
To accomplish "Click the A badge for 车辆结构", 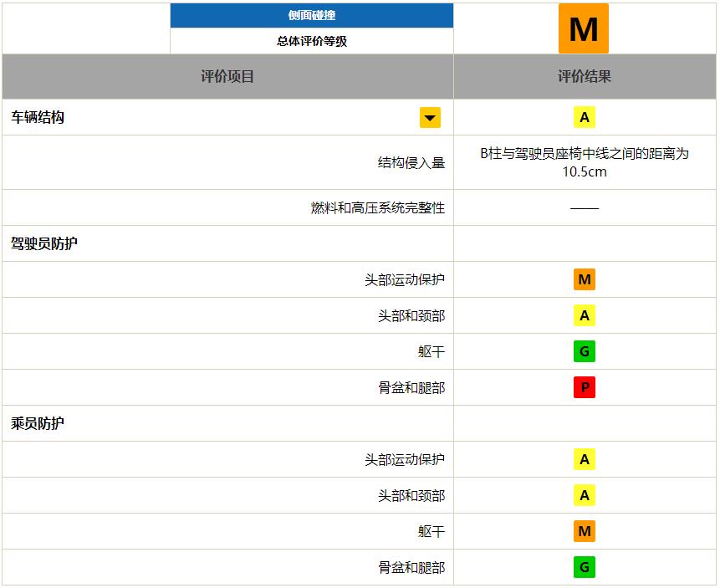I will pyautogui.click(x=584, y=117).
